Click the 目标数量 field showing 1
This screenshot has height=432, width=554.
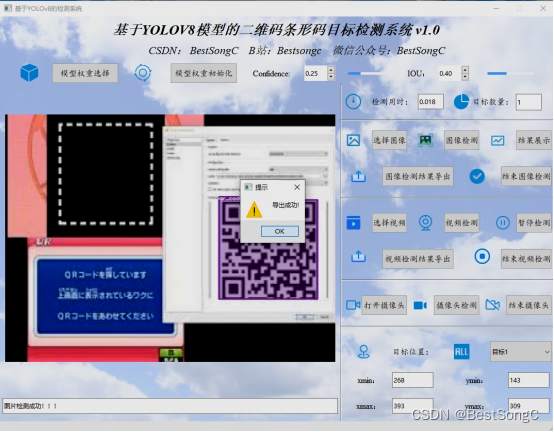(529, 102)
